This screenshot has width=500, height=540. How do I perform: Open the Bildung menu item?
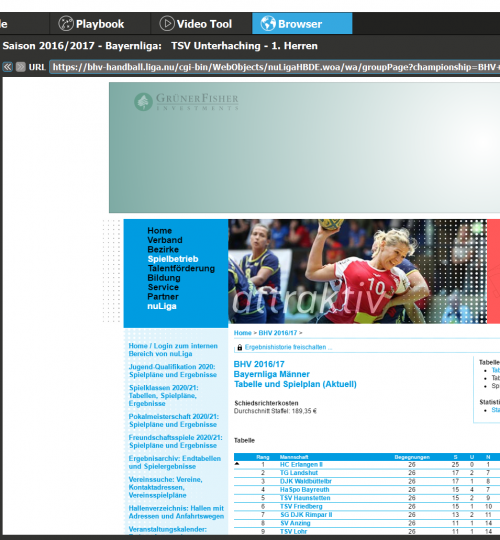pos(164,278)
